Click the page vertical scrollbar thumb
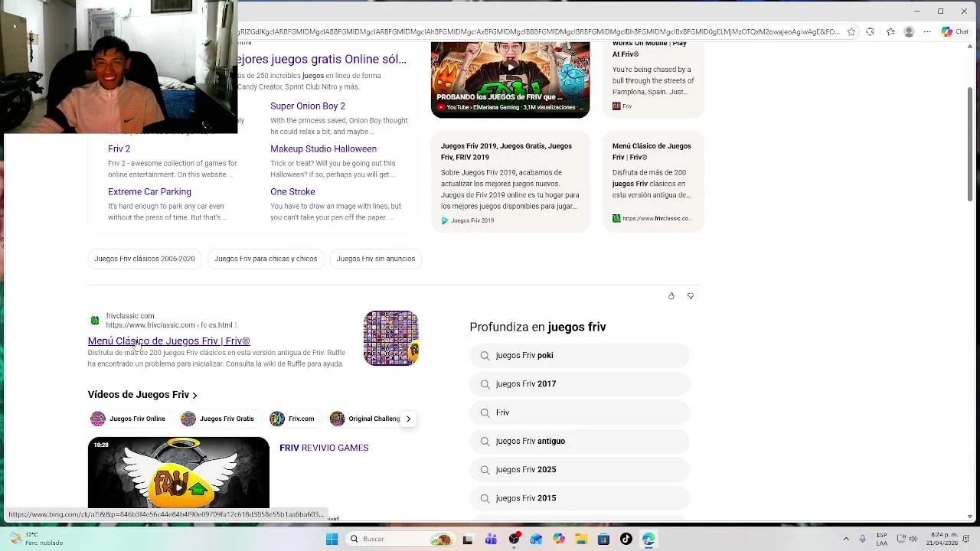Screen dimensions: 980x551 (x=970, y=144)
